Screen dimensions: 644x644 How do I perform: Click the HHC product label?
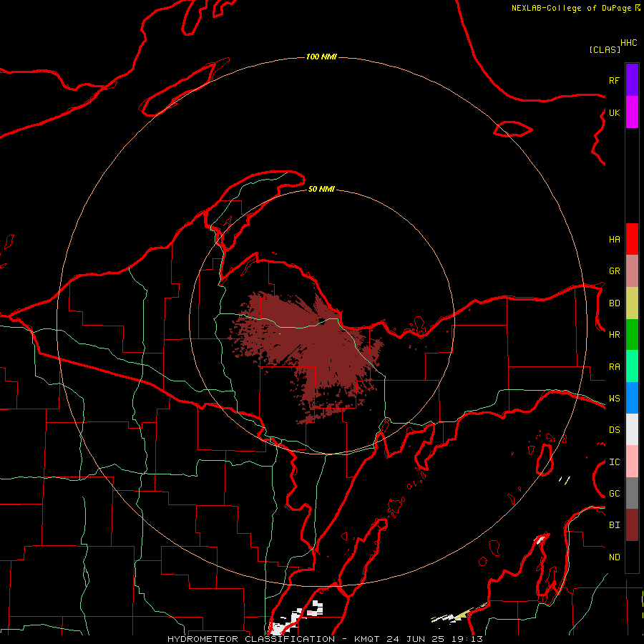tap(629, 43)
